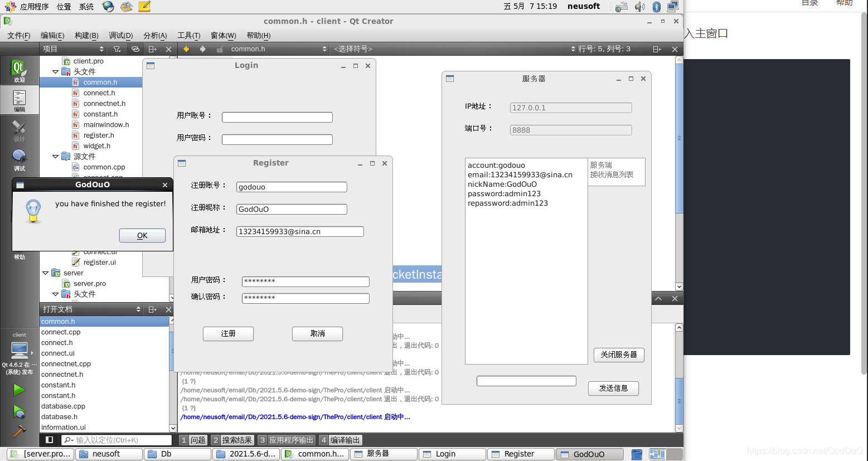
Task: Start debugging with the bug-arrow icon
Action: tap(20, 412)
